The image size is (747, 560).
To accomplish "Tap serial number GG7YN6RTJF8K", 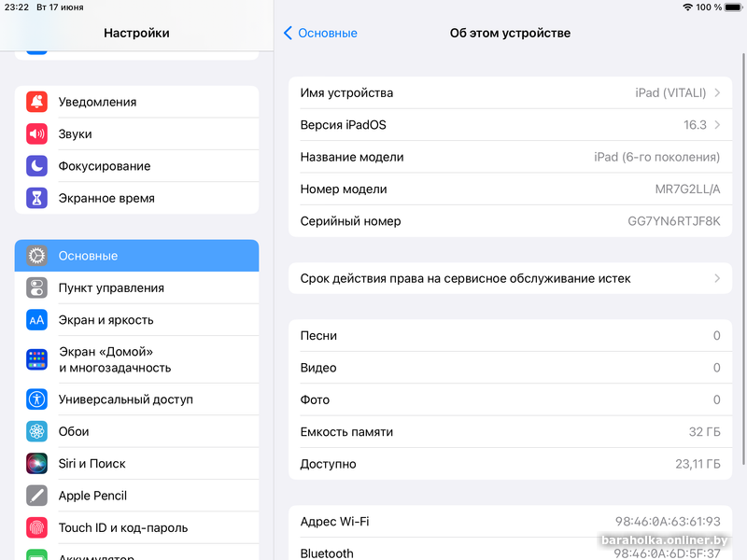I will click(x=673, y=221).
